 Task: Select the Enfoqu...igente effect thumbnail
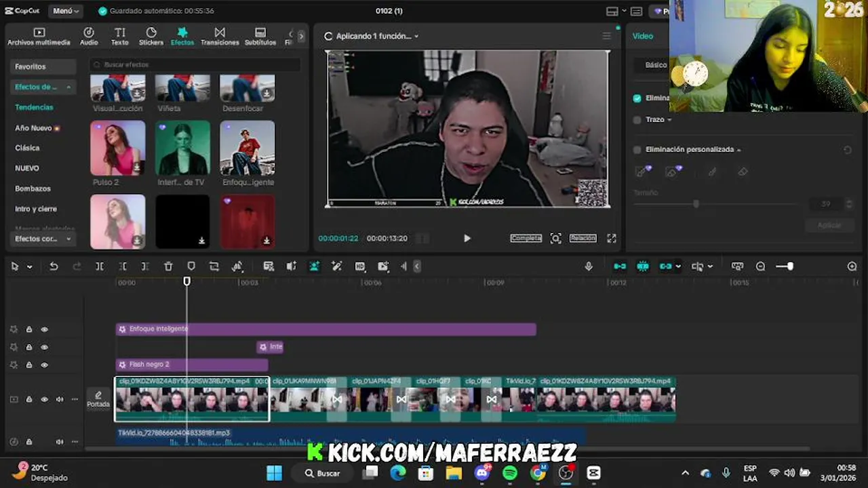(x=248, y=148)
